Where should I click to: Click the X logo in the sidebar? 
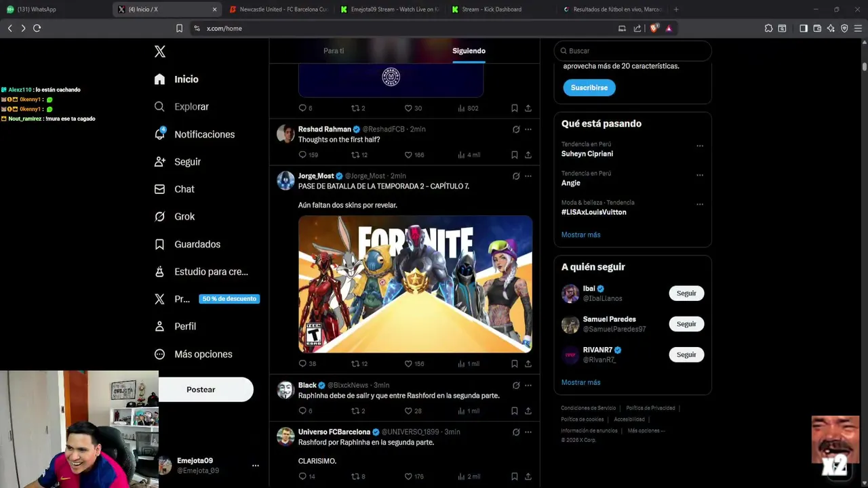click(x=159, y=52)
